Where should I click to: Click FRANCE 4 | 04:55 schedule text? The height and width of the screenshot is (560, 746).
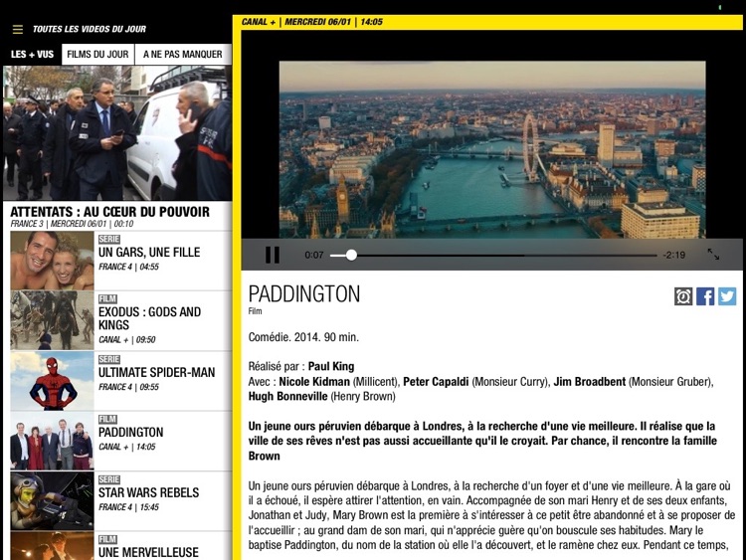(x=129, y=267)
